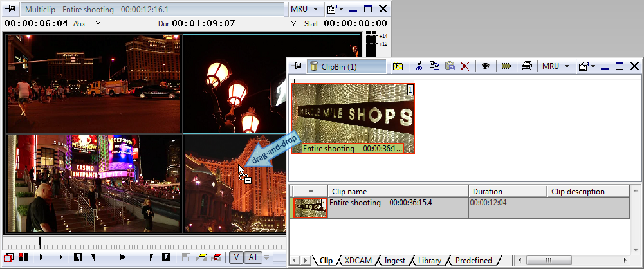This screenshot has width=644, height=269.
Task: Expand the triangle menu beside Start
Action: (293, 23)
